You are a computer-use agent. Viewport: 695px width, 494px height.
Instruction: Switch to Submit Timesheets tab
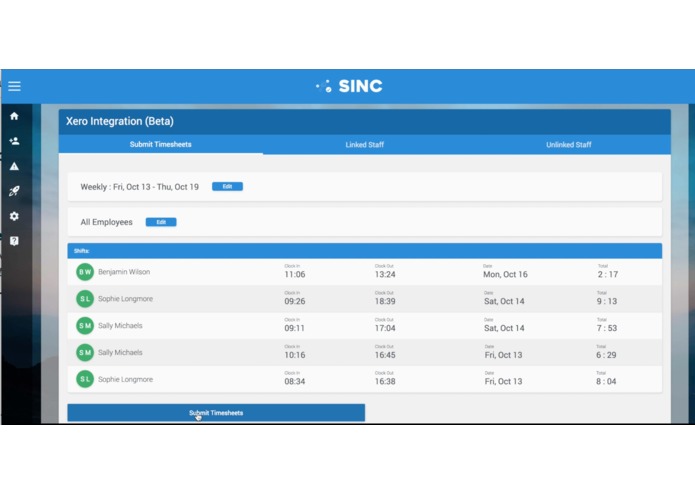(x=160, y=144)
